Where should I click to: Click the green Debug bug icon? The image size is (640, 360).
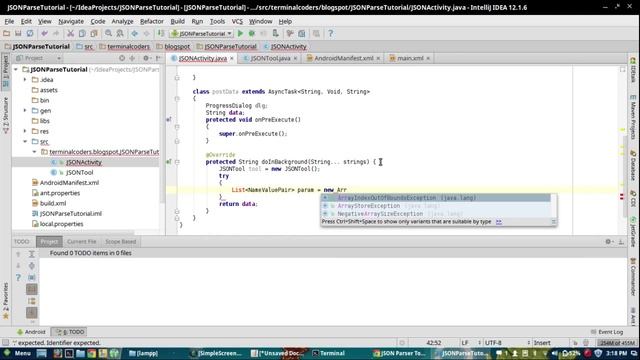coord(252,33)
